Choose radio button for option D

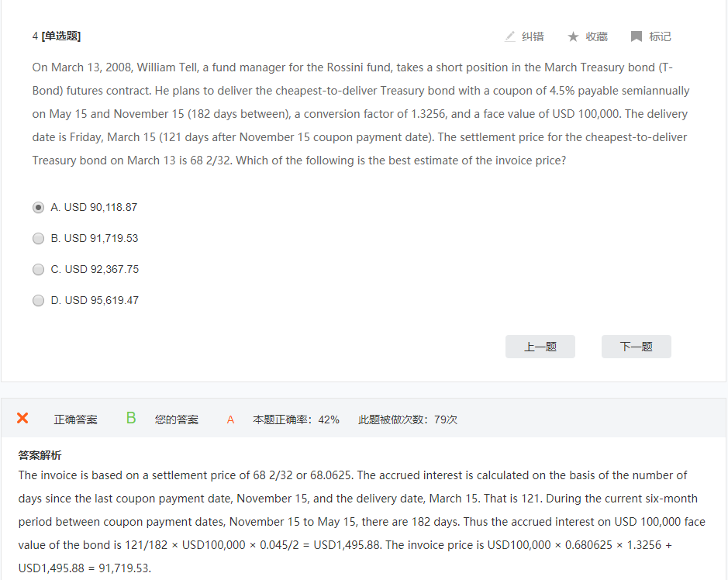click(39, 300)
